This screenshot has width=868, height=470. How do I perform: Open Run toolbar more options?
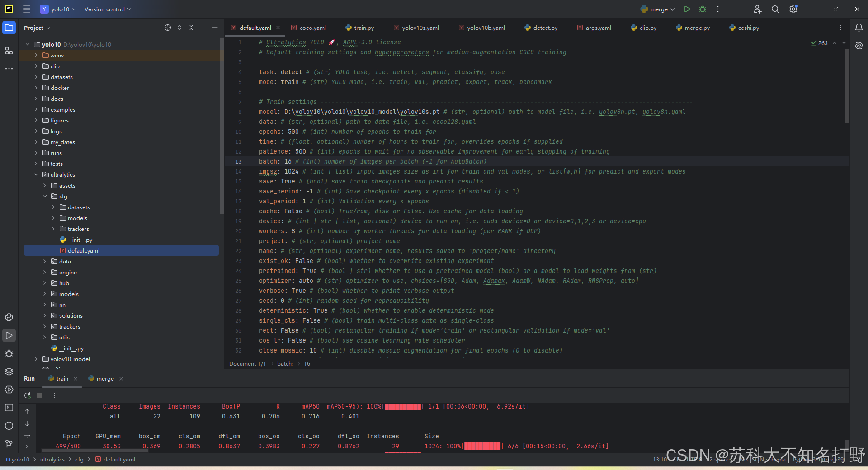click(54, 395)
